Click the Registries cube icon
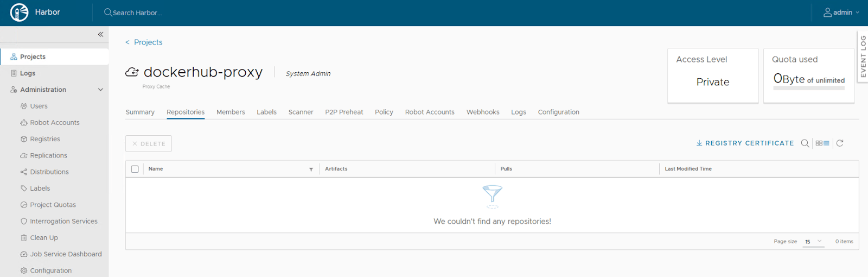The image size is (868, 277). (24, 139)
